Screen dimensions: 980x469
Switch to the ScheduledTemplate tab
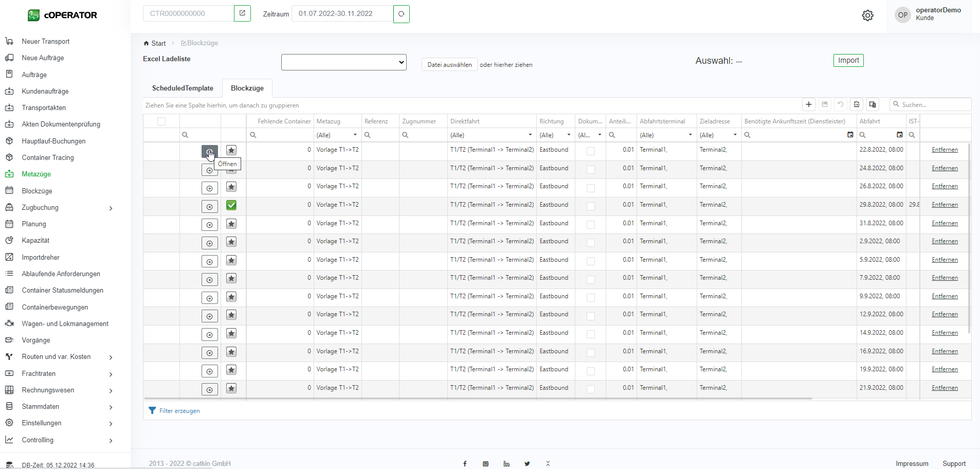coord(183,88)
